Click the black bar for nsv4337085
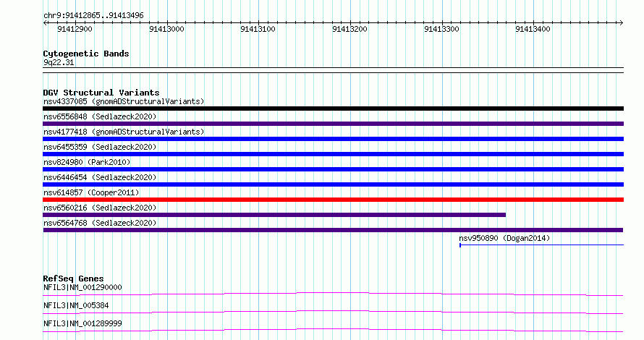 [x=333, y=109]
